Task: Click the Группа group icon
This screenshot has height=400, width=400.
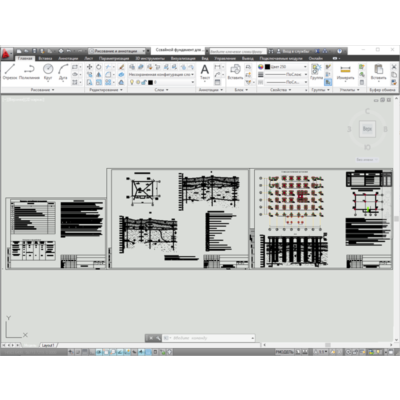Action: (x=316, y=72)
